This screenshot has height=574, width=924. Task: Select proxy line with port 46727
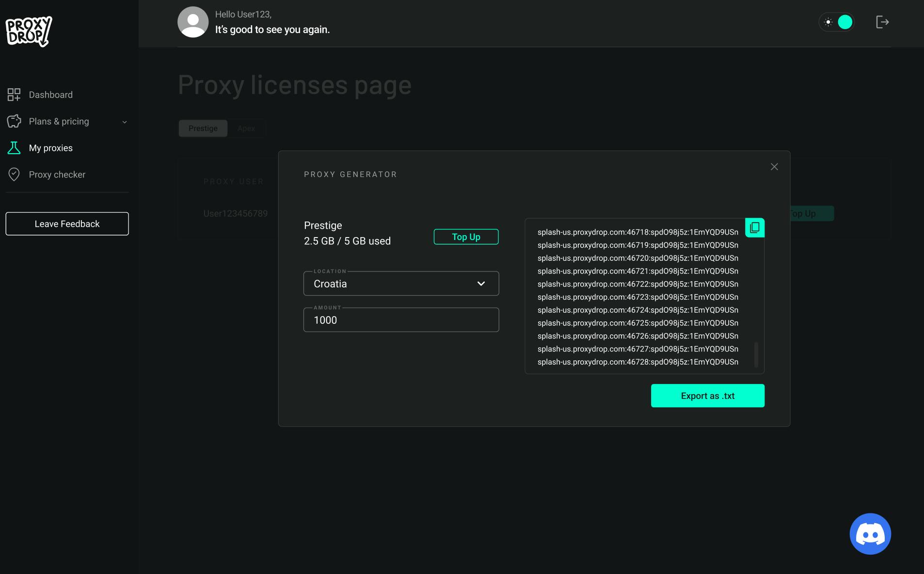click(x=638, y=349)
